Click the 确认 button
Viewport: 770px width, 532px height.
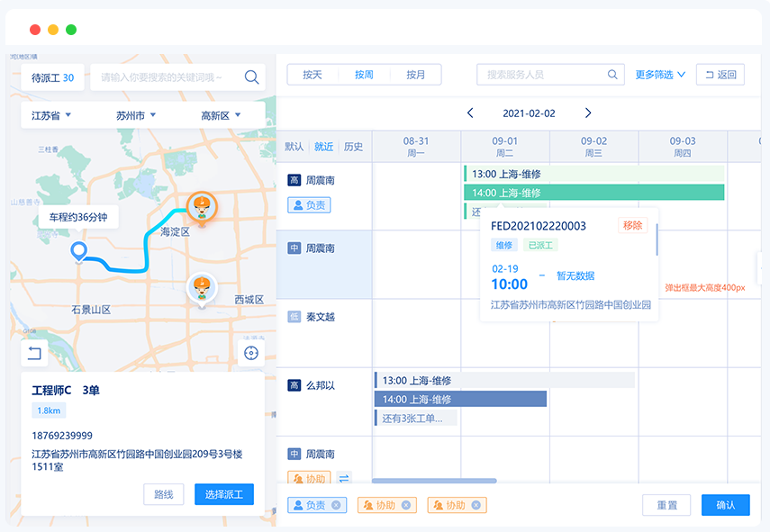tap(725, 505)
